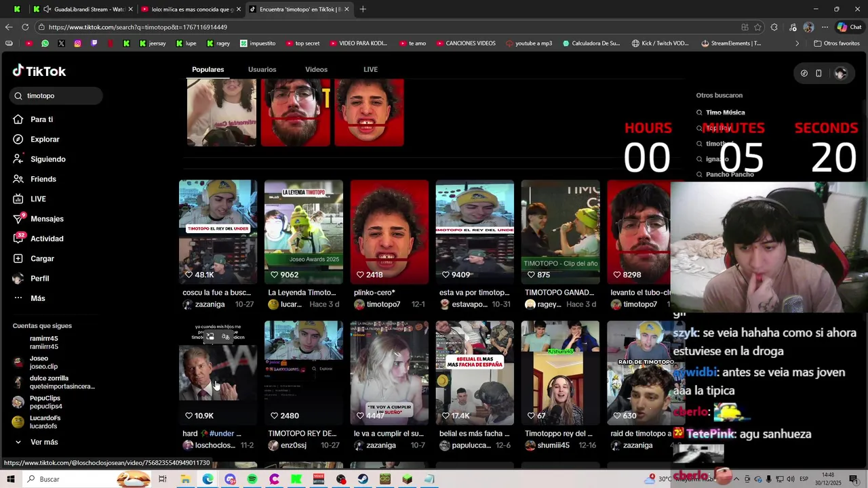Open the Más three-dots menu

tap(37, 298)
